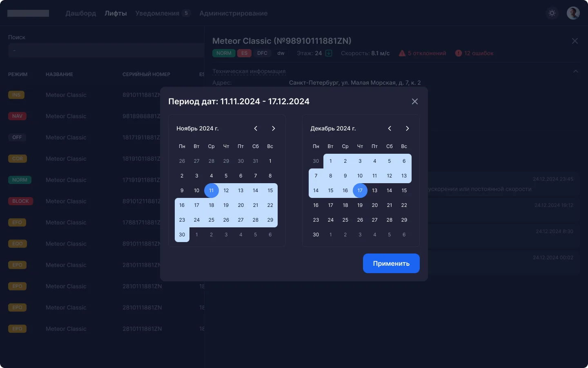This screenshot has height=368, width=588.
Task: Select the EQO mode badge row
Action: pos(18,244)
